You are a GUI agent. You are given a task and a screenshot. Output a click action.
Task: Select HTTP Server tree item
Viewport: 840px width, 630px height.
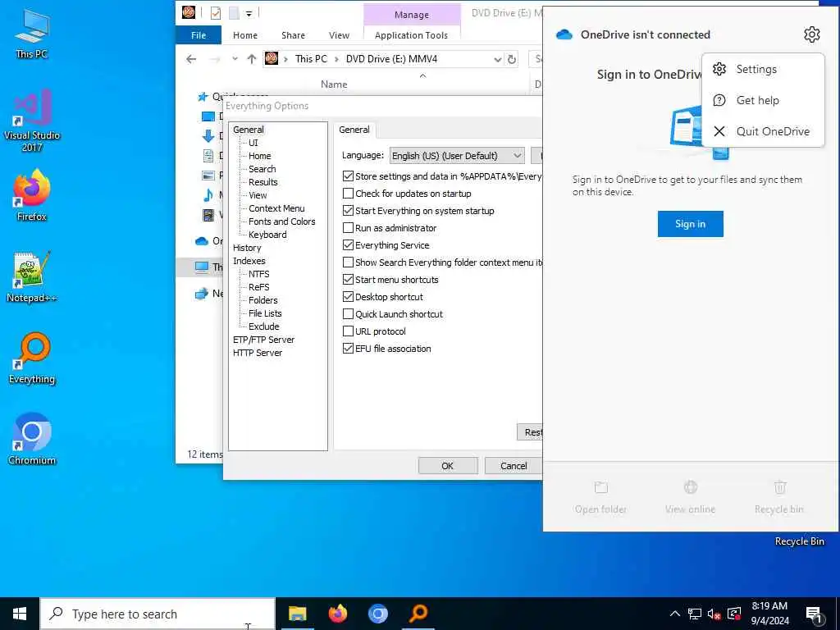click(257, 353)
